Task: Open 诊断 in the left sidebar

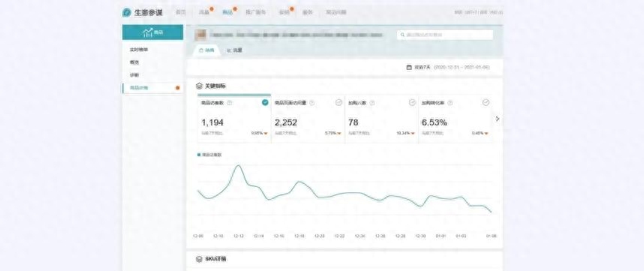Action: (x=134, y=75)
